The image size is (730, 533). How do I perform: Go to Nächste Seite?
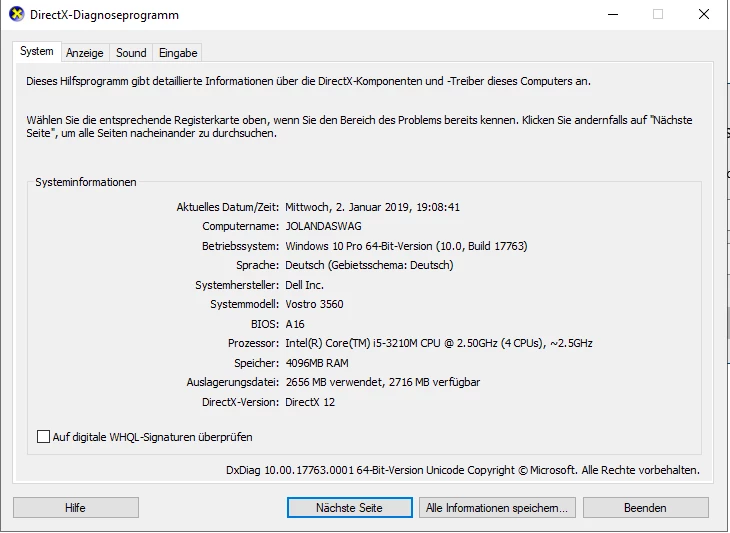(x=350, y=507)
